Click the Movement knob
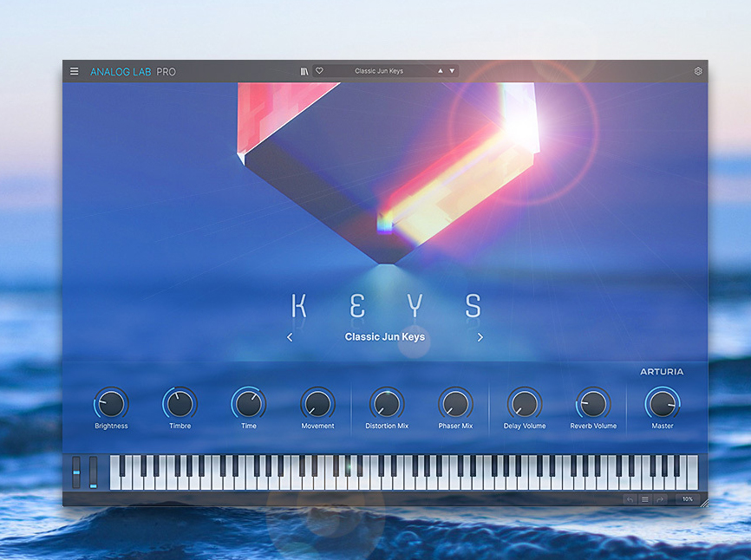The image size is (751, 560). coord(317,403)
